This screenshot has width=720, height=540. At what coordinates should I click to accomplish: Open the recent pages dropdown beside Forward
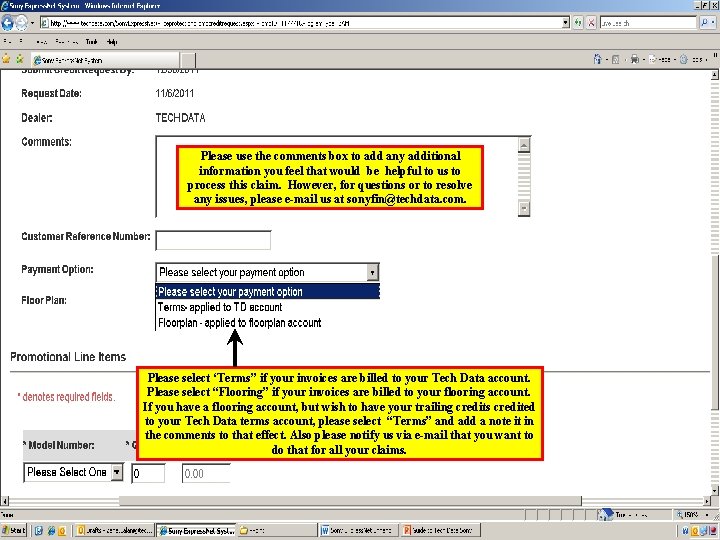(32, 22)
